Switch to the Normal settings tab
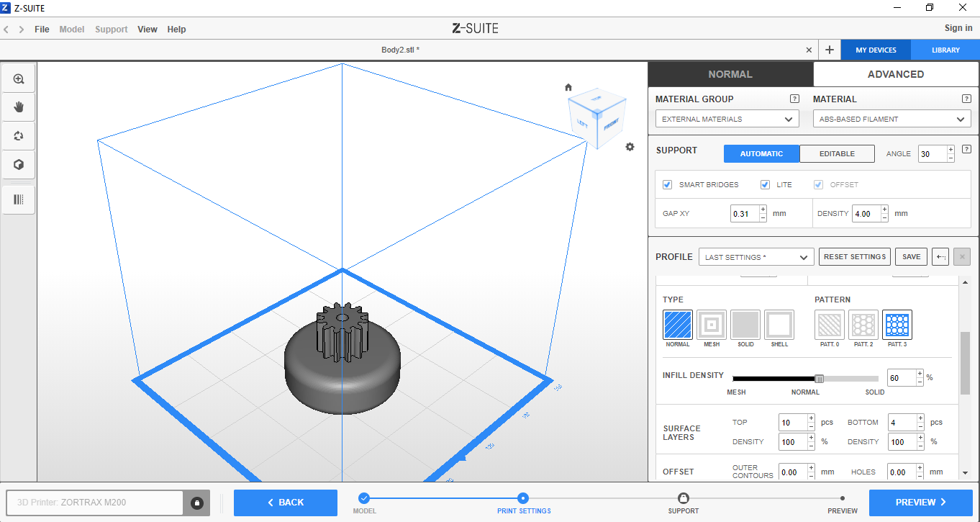Screen dimensions: 980x522 [x=730, y=74]
